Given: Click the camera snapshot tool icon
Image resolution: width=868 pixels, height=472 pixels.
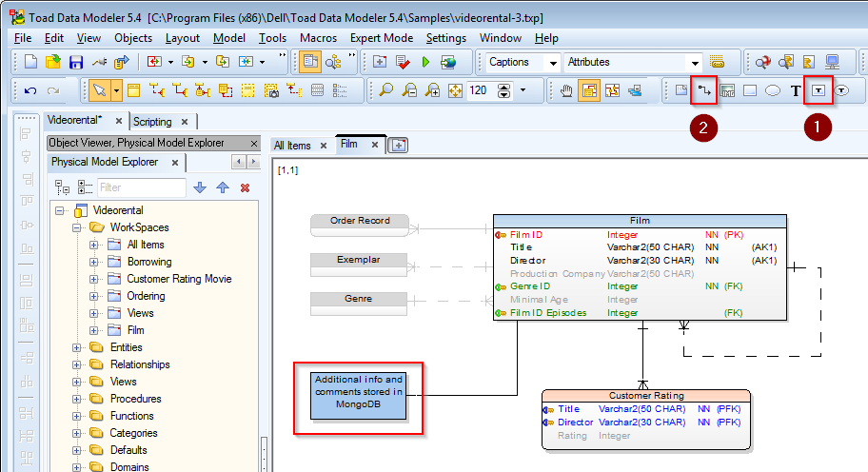Looking at the screenshot, I should [x=271, y=90].
